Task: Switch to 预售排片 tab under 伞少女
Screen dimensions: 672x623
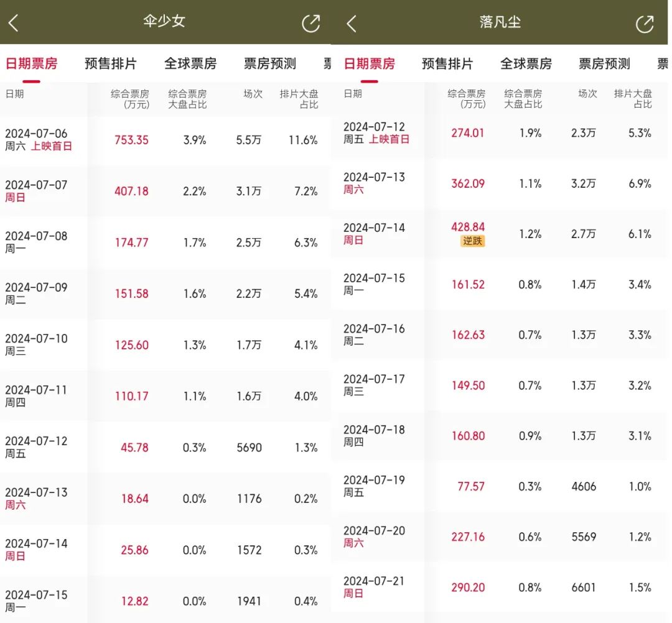Action: click(x=110, y=64)
